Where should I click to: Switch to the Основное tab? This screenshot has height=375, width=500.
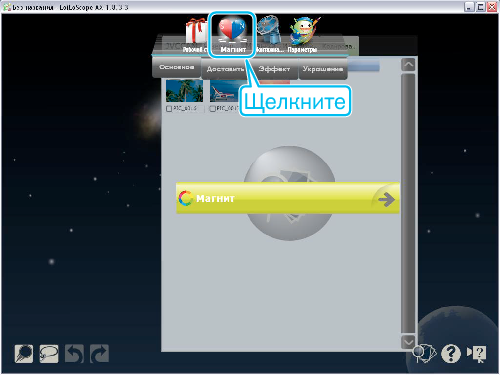[x=176, y=67]
